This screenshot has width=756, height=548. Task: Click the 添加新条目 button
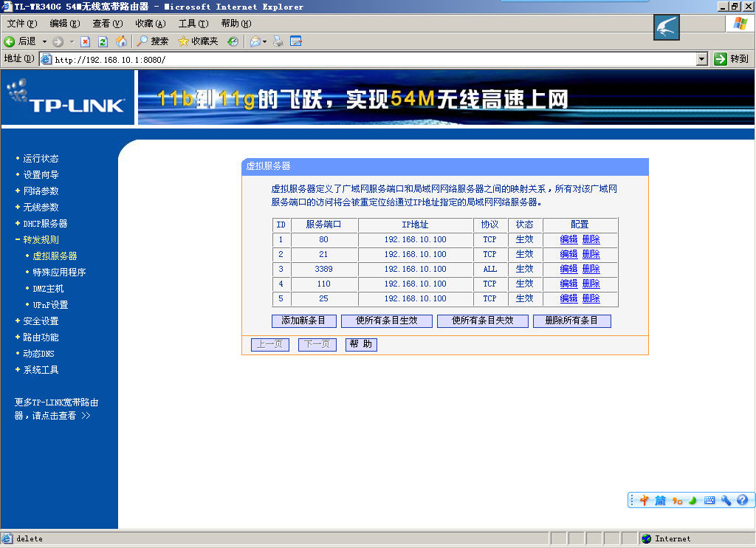(303, 321)
